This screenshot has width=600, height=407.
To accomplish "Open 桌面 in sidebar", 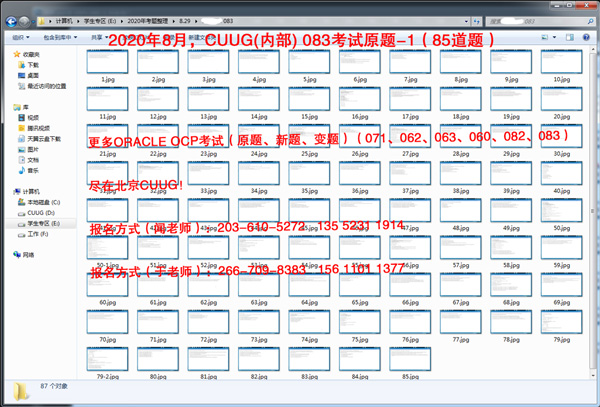I will tap(28, 75).
